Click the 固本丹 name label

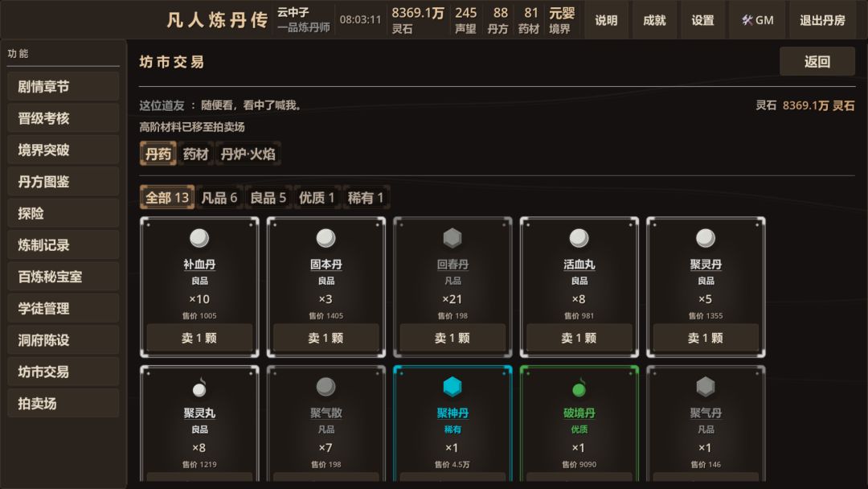coord(326,265)
